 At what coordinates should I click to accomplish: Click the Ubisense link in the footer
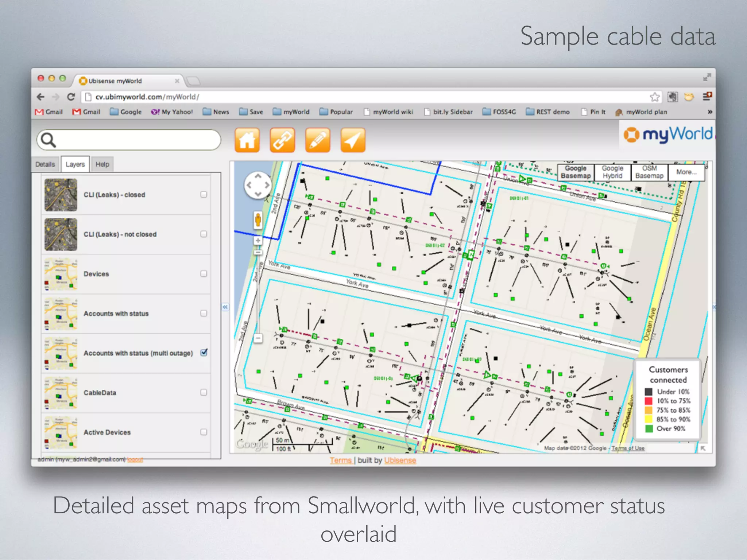coord(400,460)
